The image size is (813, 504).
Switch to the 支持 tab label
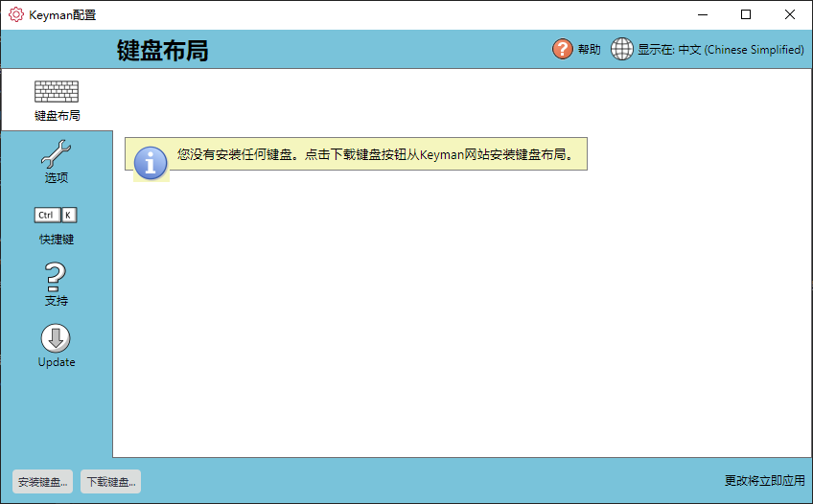(56, 301)
